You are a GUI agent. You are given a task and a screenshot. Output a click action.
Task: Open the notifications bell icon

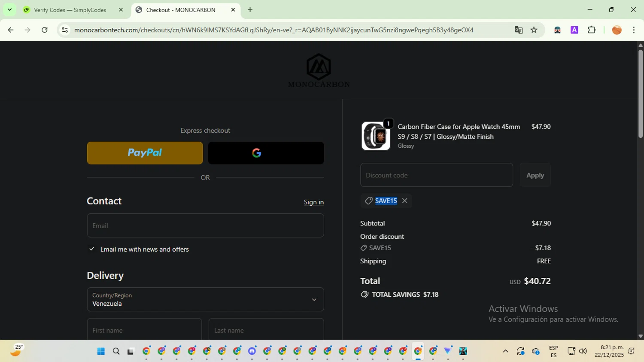click(631, 351)
